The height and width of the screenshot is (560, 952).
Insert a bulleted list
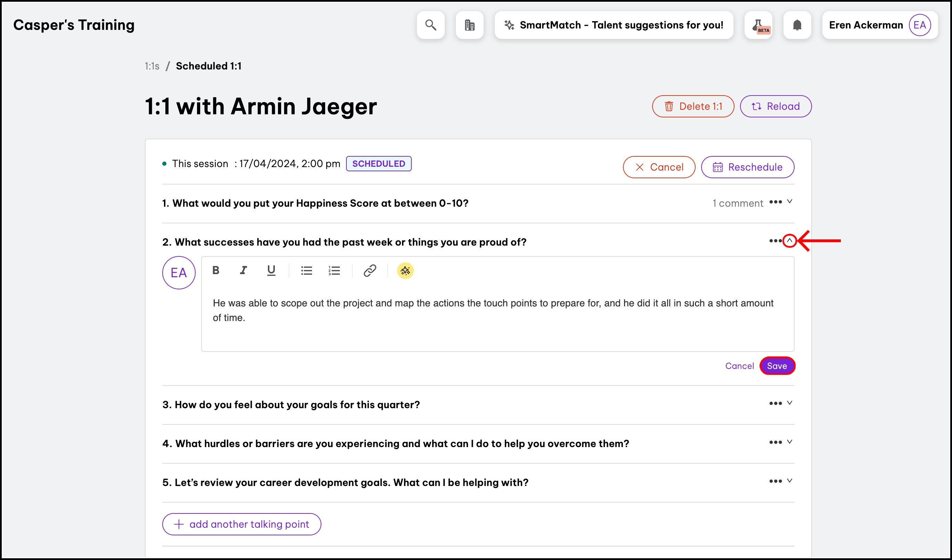[x=306, y=270]
